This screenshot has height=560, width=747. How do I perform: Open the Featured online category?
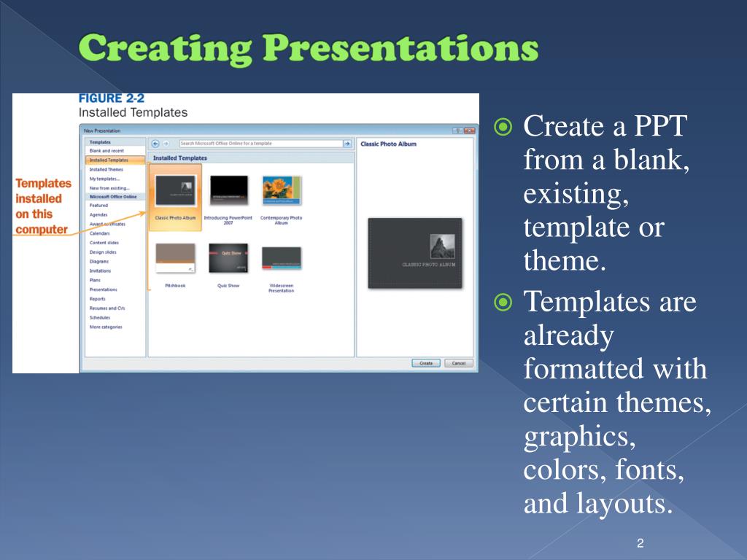click(98, 205)
